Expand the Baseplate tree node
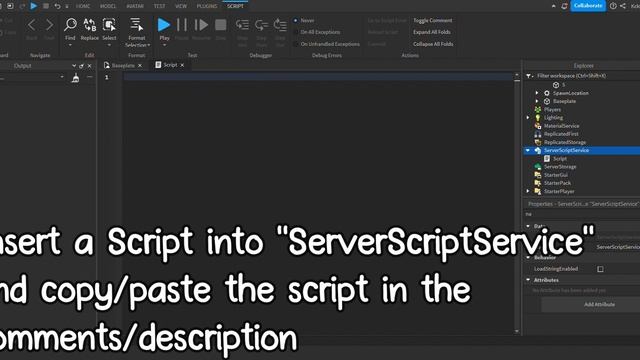Image resolution: width=640 pixels, height=360 pixels. click(537, 101)
